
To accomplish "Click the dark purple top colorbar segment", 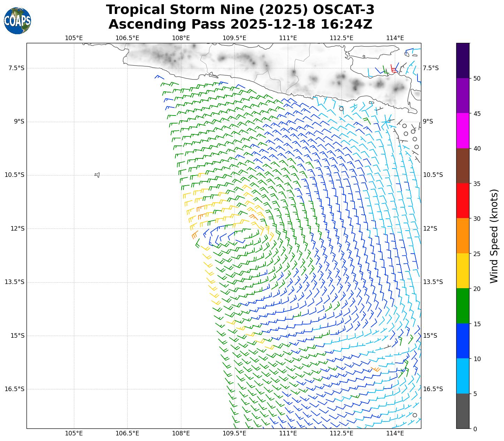I will (x=463, y=60).
